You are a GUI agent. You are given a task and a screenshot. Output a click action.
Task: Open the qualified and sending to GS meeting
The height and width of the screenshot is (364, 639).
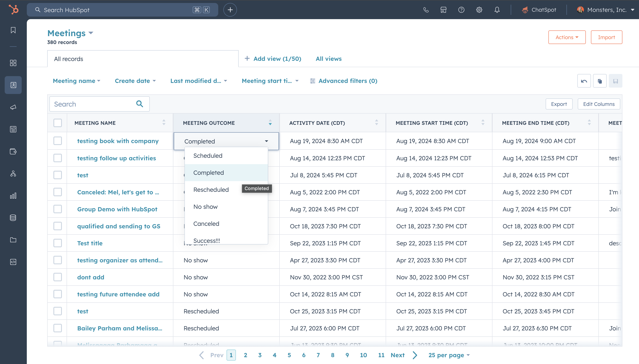[x=118, y=226]
